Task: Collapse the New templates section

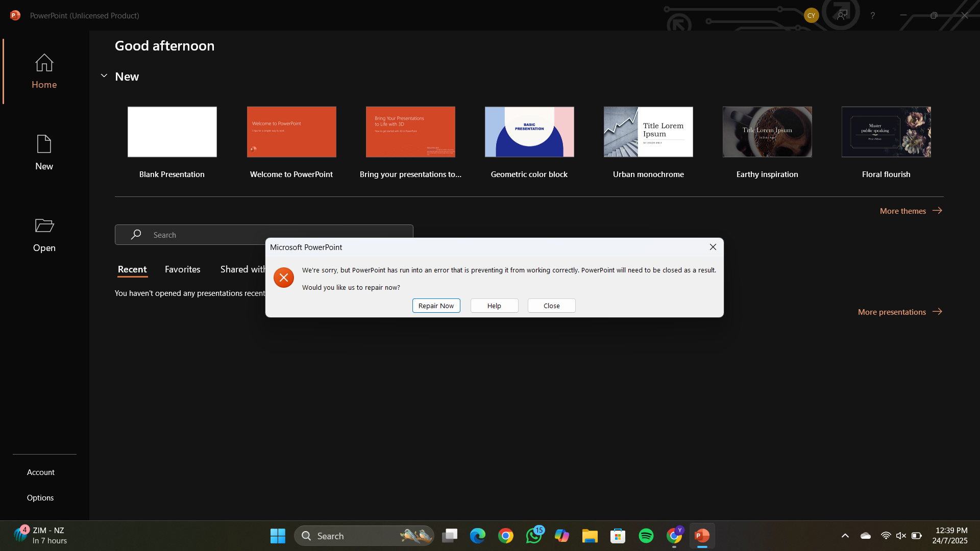Action: tap(104, 76)
